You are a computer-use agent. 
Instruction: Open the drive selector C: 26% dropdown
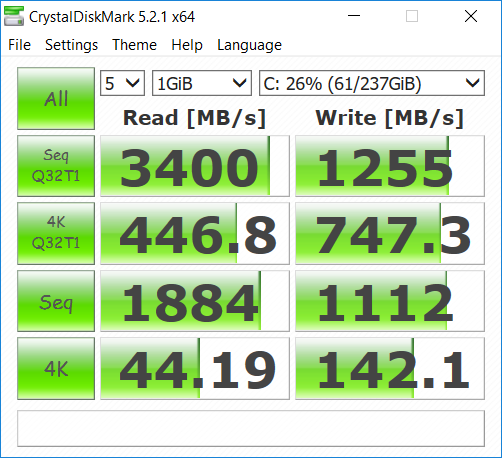[372, 83]
